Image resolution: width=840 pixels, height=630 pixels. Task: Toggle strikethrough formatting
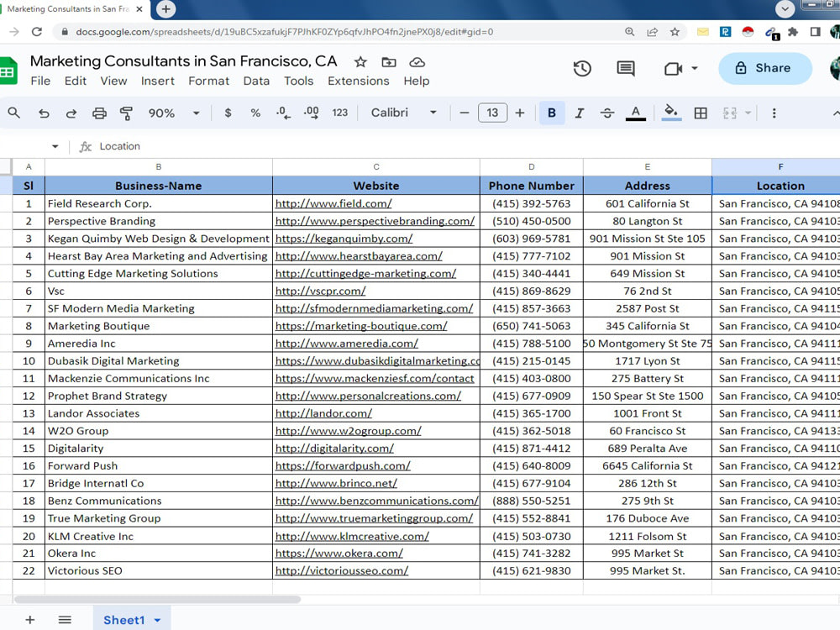pyautogui.click(x=607, y=113)
